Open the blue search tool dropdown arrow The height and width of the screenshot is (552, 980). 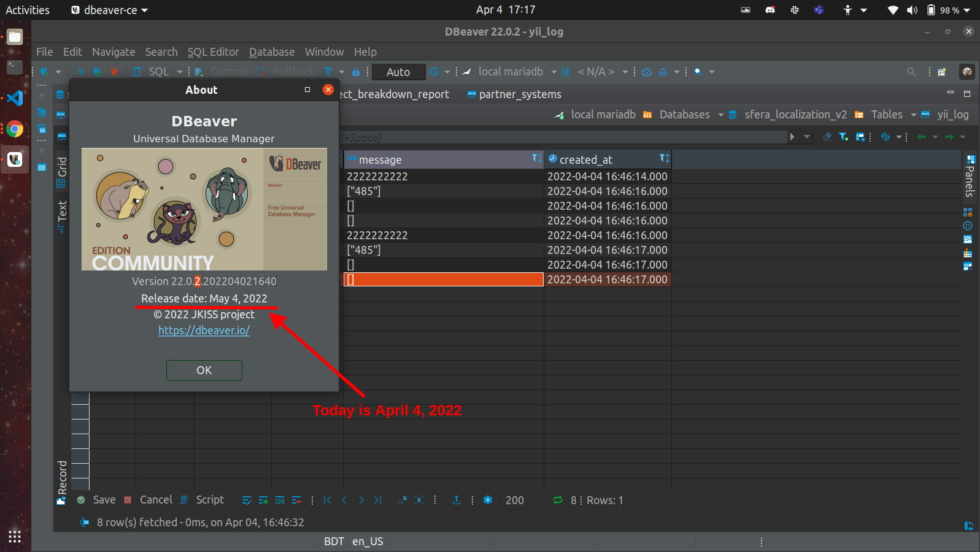[x=712, y=72]
